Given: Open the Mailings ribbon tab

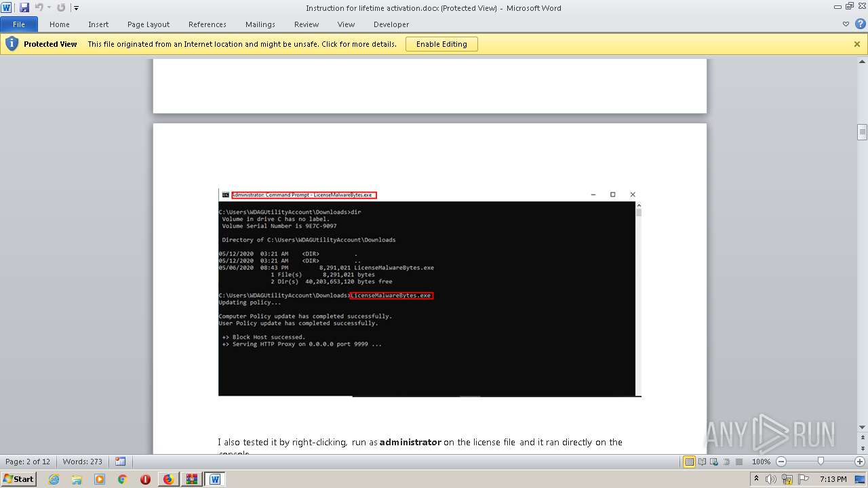Looking at the screenshot, I should (x=260, y=24).
